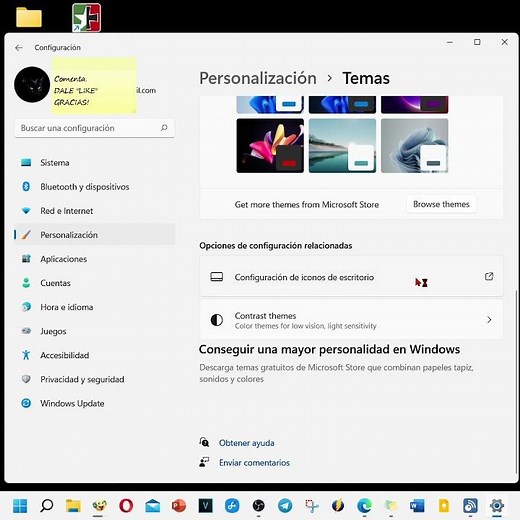This screenshot has height=520, width=520.
Task: Open the Mail app on the taskbar
Action: coord(152,506)
